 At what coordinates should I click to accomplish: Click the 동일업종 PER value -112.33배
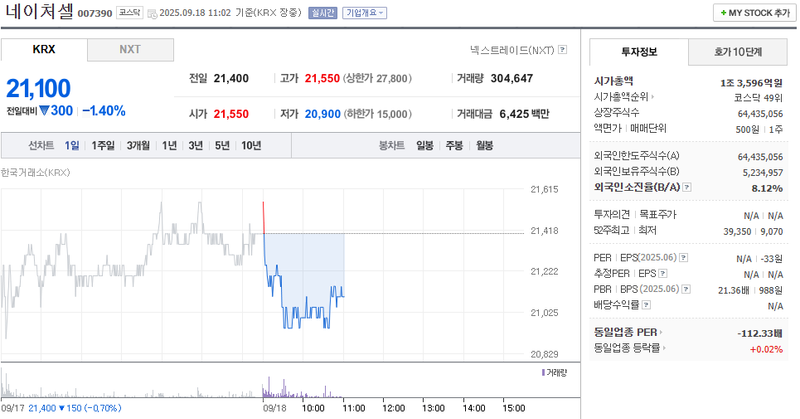[x=760, y=333]
